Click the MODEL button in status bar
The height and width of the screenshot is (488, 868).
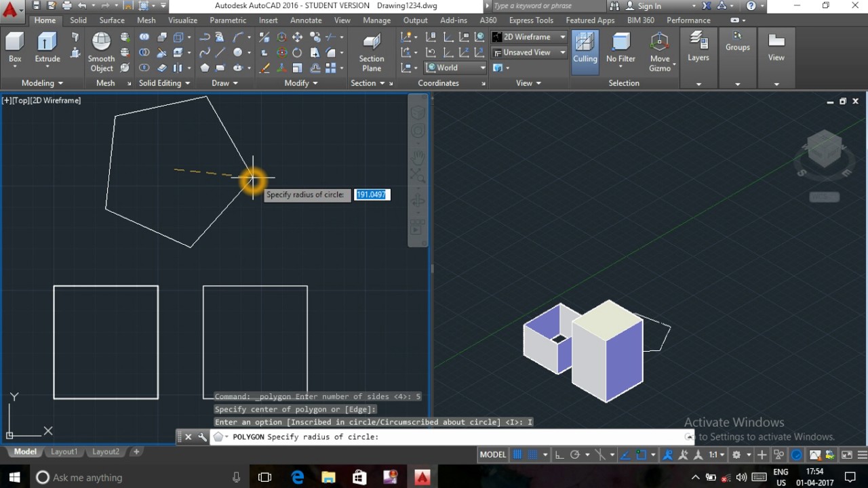[x=493, y=455]
